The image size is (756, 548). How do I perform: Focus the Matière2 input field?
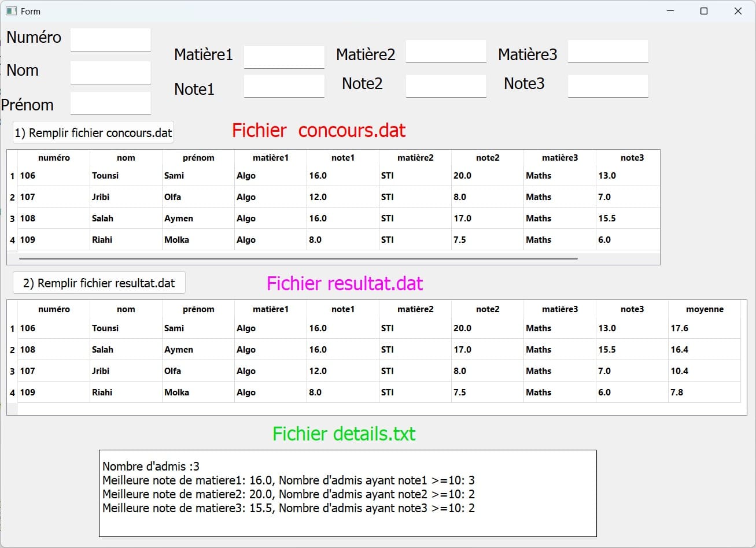click(446, 51)
